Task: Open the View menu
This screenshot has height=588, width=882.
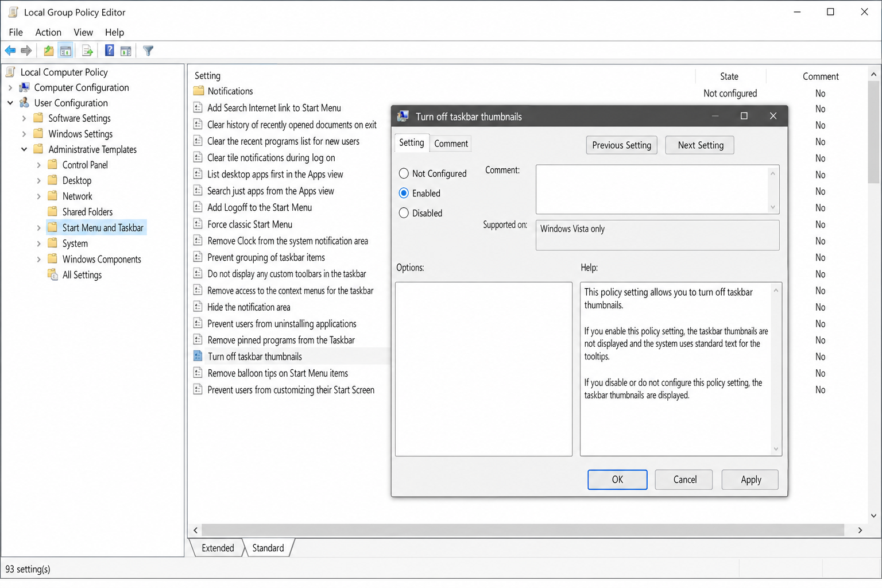Action: [83, 32]
